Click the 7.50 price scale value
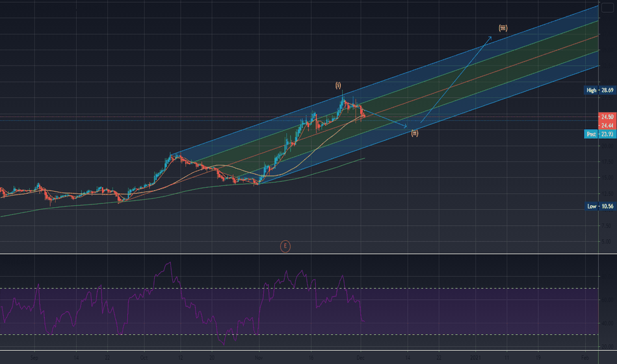617x364 pixels. [x=607, y=226]
